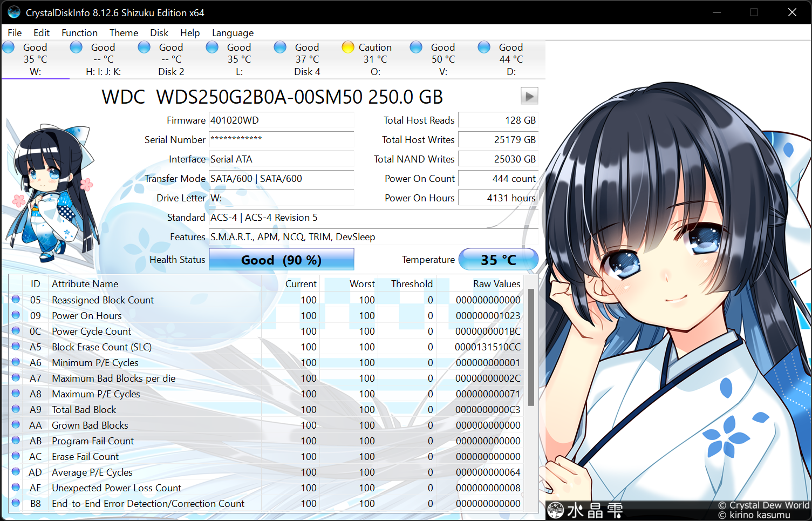
Task: Select the Reassigned Block Count attribute name
Action: [103, 300]
